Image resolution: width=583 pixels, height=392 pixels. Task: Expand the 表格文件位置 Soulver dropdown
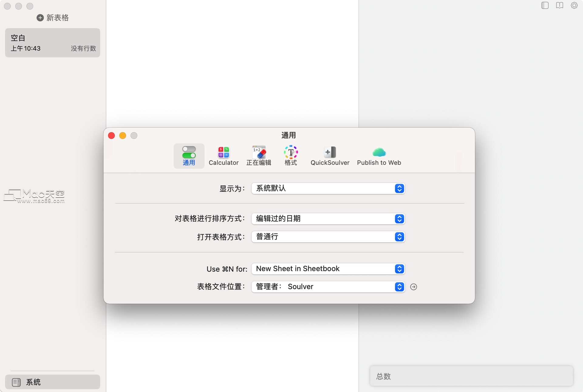(328, 287)
